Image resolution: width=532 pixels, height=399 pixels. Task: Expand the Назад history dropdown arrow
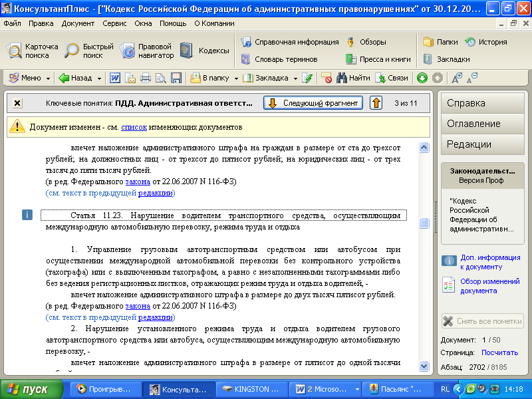click(x=99, y=78)
